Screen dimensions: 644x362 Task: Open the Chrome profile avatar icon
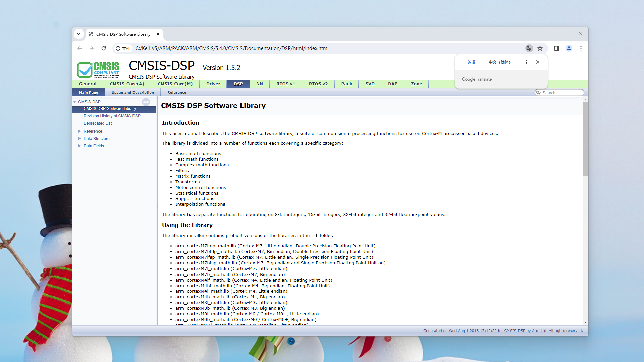click(569, 48)
